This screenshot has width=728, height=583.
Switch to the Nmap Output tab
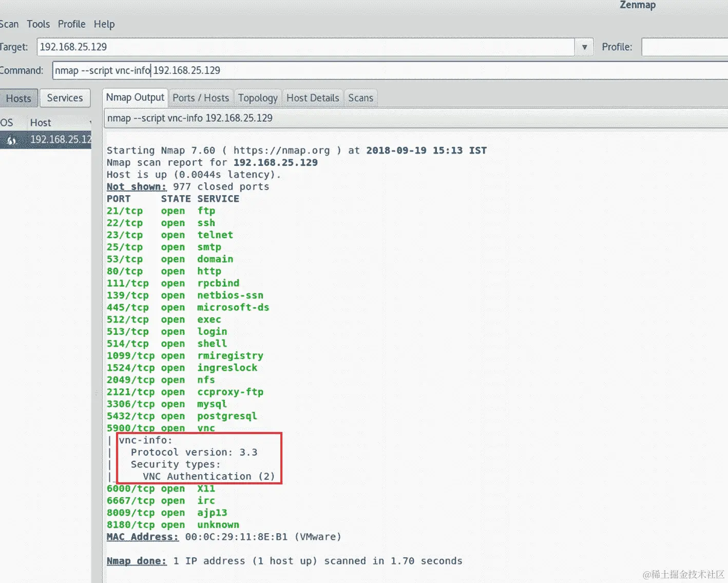tap(135, 98)
